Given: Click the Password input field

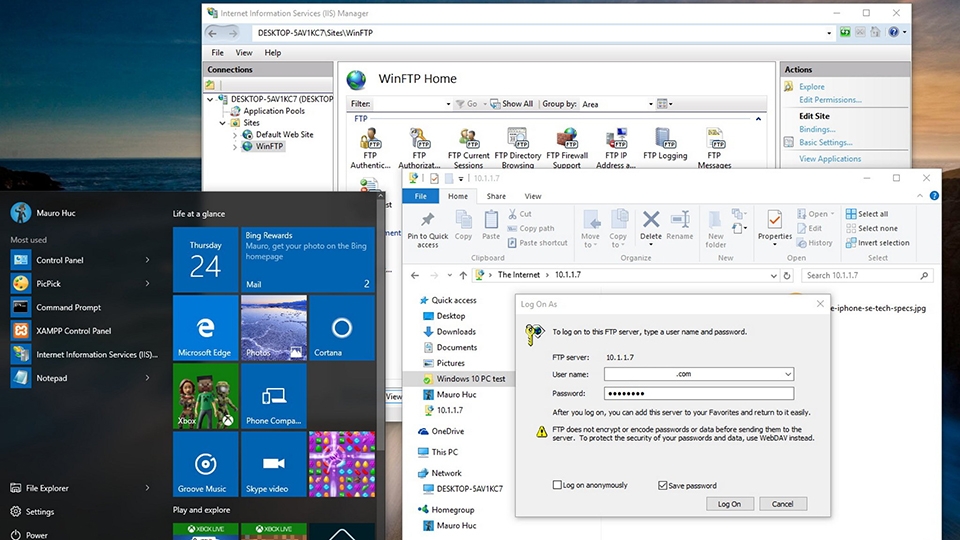Looking at the screenshot, I should click(x=698, y=393).
